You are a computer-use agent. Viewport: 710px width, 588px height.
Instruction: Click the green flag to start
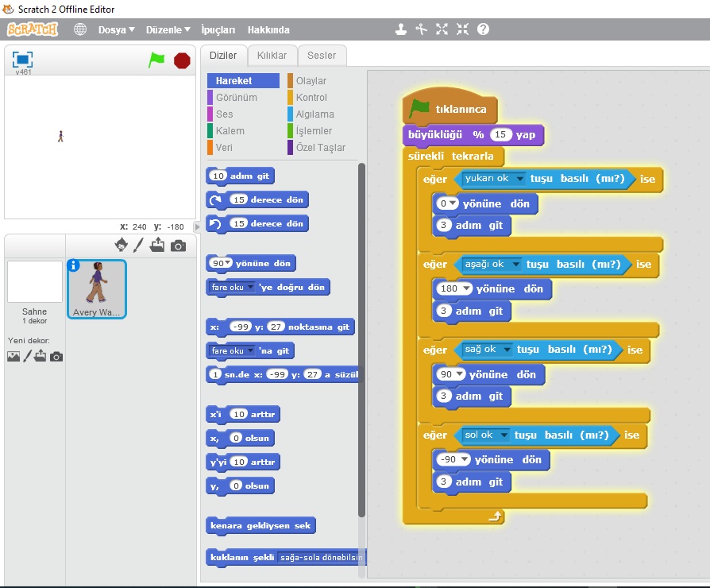click(156, 60)
